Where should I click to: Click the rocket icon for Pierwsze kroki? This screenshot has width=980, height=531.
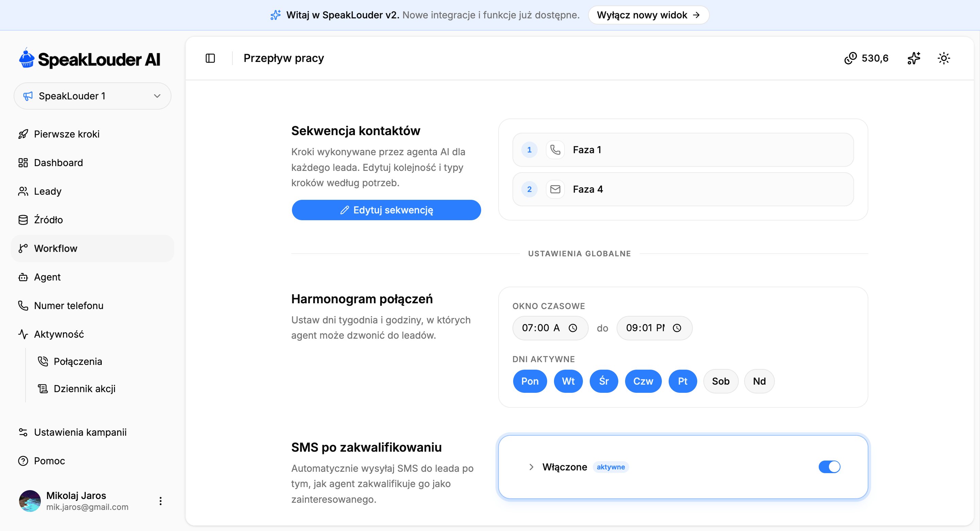pos(23,134)
